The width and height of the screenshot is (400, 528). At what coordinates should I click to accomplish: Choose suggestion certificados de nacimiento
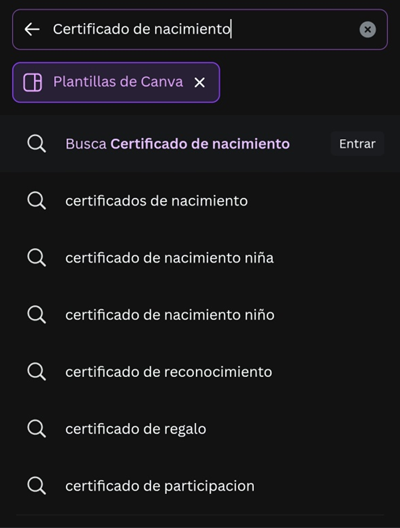pyautogui.click(x=200, y=201)
